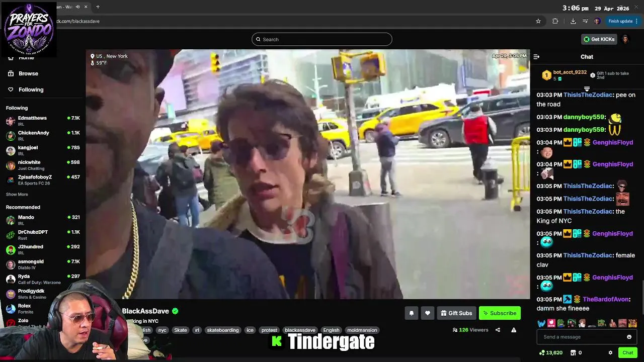Click the green Subscribe button
Screen dimensions: 644x362
coord(500,313)
